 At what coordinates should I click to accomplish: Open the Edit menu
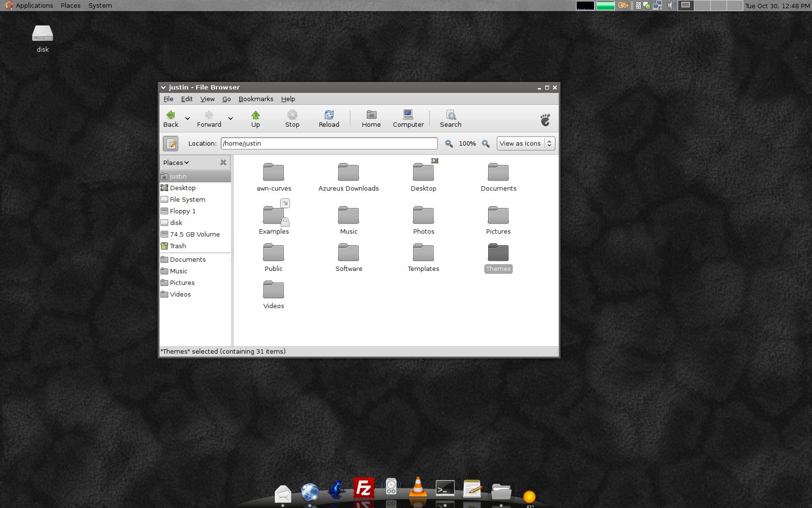click(187, 99)
